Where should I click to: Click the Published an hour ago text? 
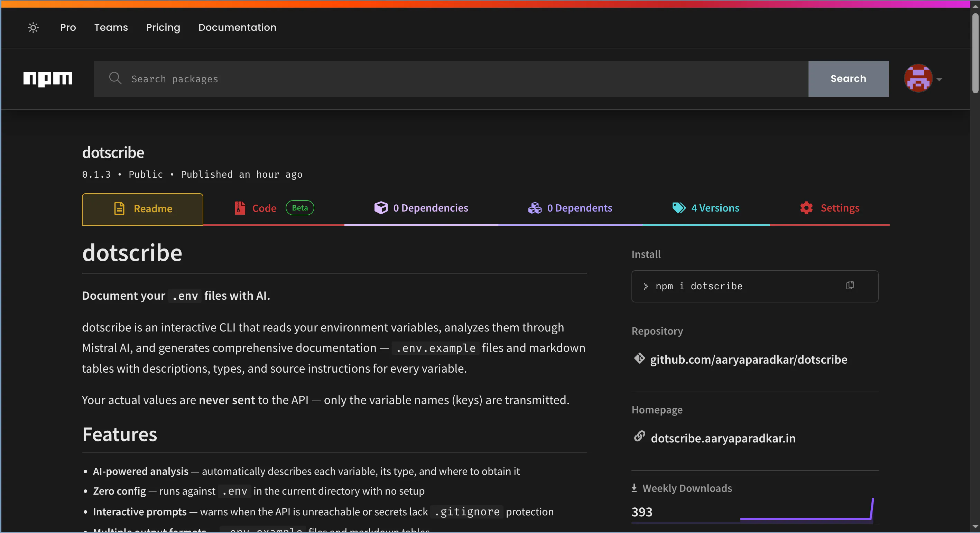coord(242,175)
